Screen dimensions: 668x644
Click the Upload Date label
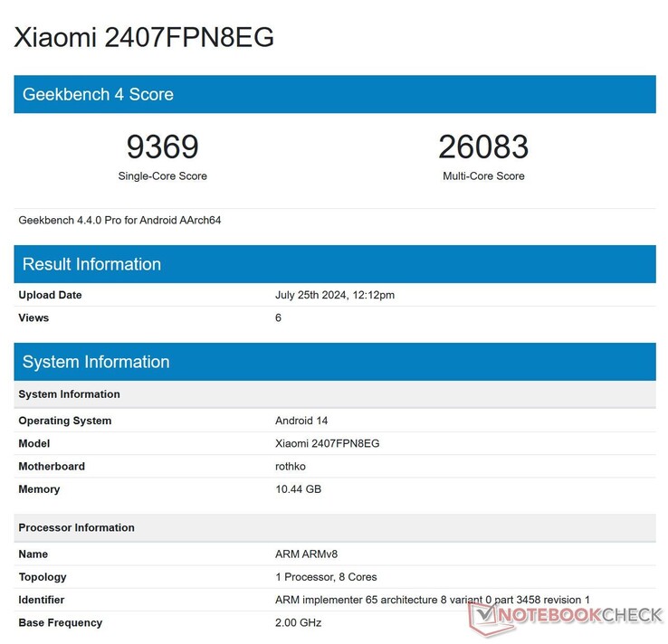(51, 295)
